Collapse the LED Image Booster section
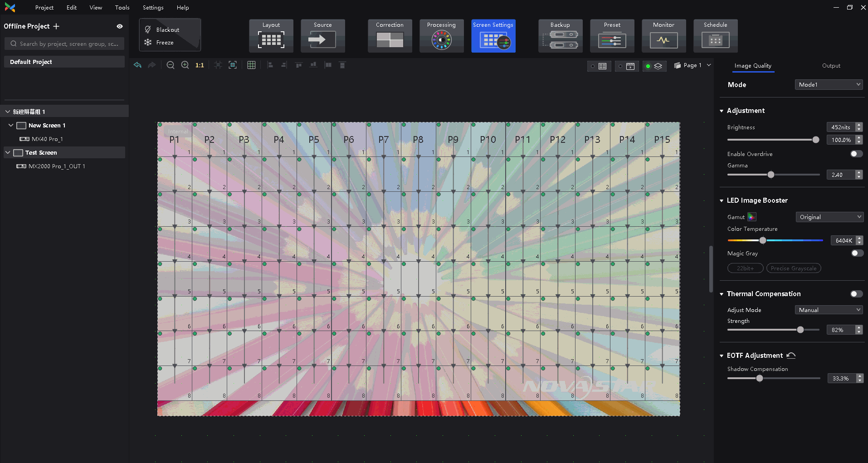 coord(722,201)
